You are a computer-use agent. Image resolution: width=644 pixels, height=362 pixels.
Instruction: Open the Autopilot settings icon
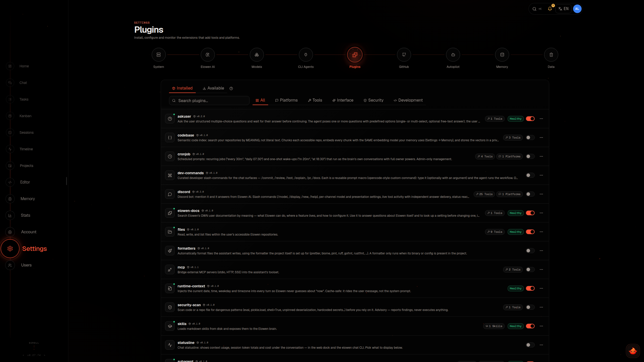click(x=453, y=55)
